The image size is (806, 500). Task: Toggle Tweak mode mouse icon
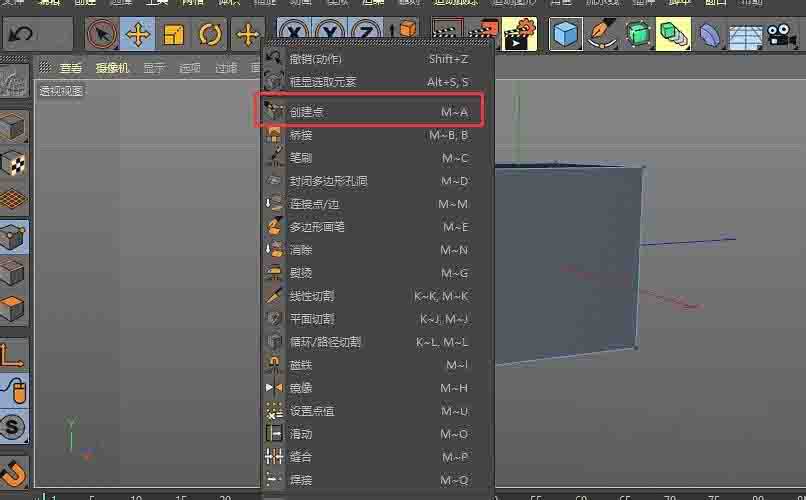[14, 391]
